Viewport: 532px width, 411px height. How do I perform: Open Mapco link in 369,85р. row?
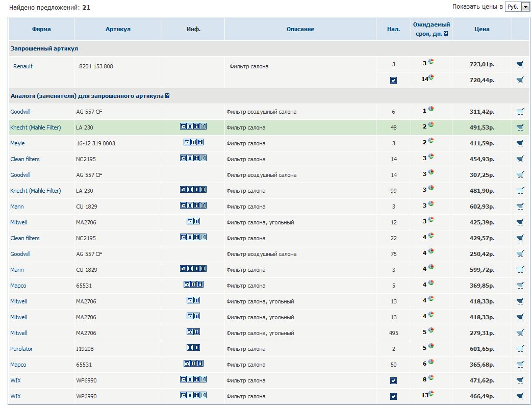click(x=18, y=286)
